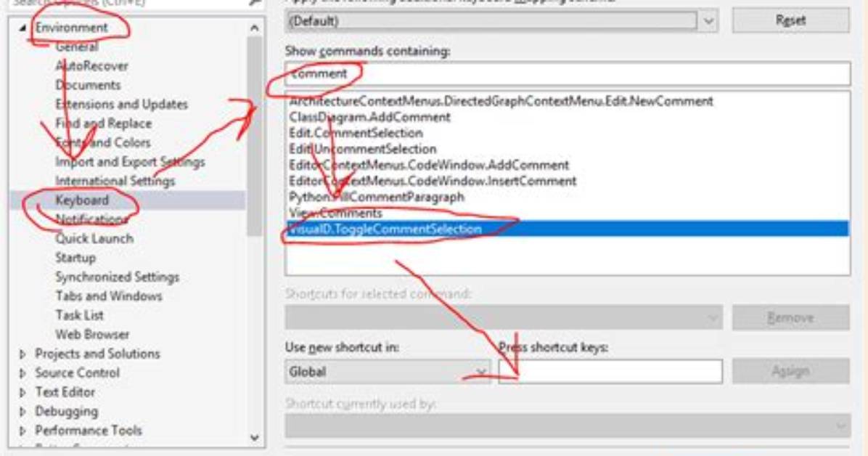Viewport: 868px width, 456px height.
Task: Focus the Press shortcut keys field
Action: click(x=610, y=372)
